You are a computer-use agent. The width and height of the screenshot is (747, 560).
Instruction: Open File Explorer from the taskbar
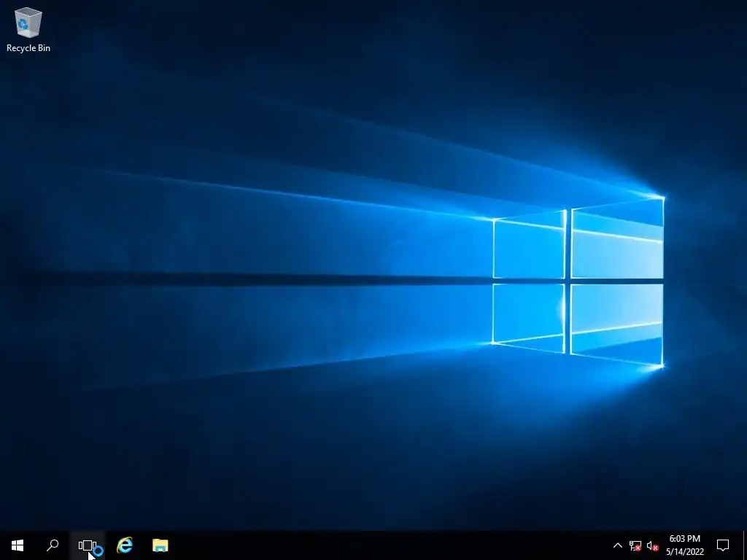point(160,545)
